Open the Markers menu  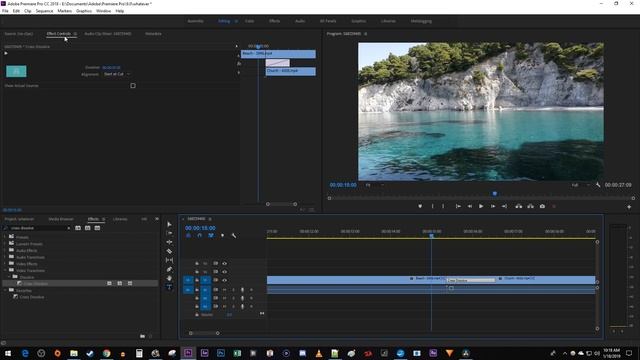point(64,11)
